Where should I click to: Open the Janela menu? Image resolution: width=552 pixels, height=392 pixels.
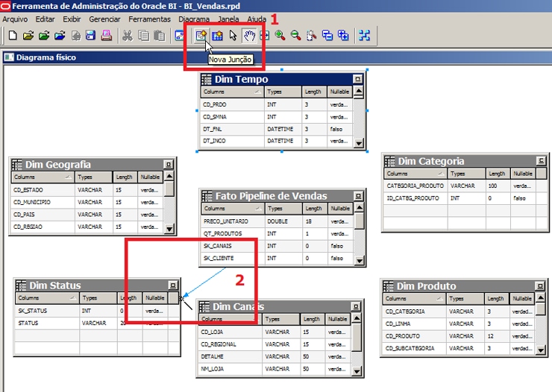tap(228, 19)
